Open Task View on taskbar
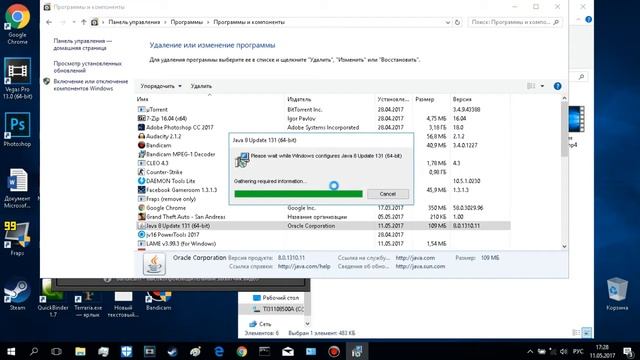 click(56, 351)
